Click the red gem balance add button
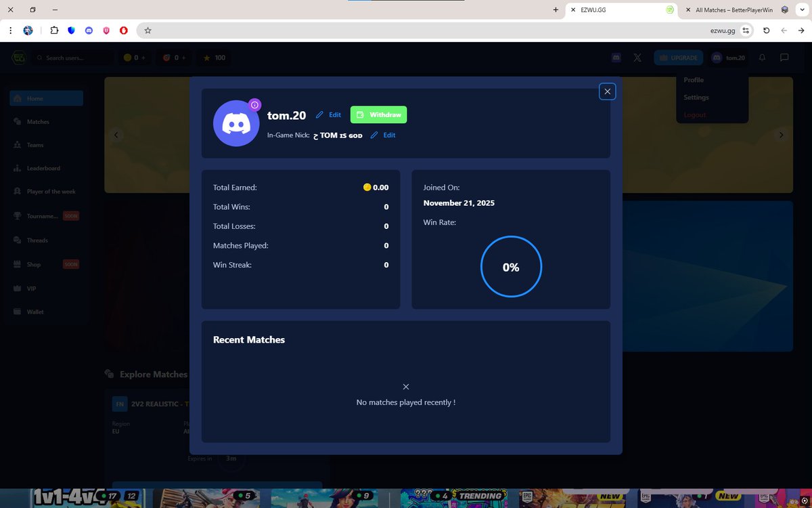This screenshot has height=508, width=812. [184, 58]
